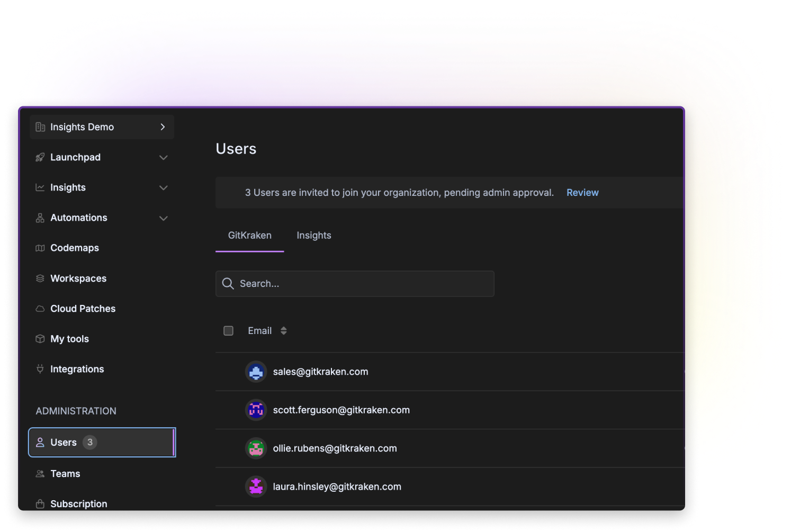Select scott.ferguson@gitkraken.com email
This screenshot has height=532, width=791.
(341, 410)
